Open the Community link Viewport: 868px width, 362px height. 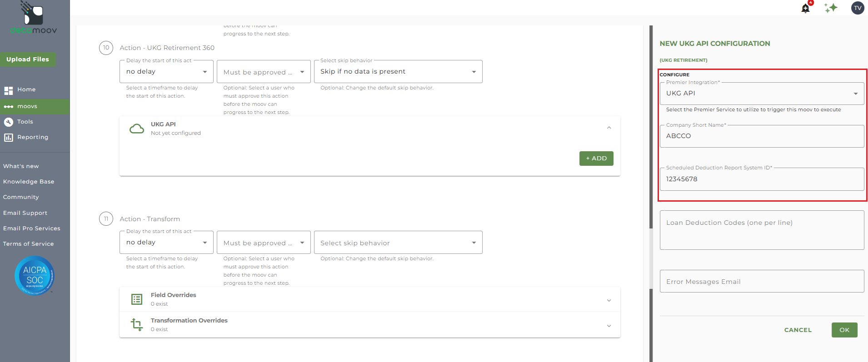pos(21,197)
